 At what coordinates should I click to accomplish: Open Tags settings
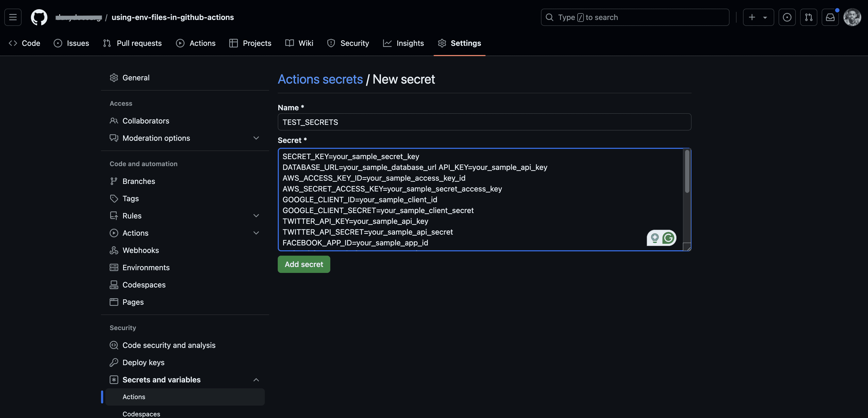point(185,198)
